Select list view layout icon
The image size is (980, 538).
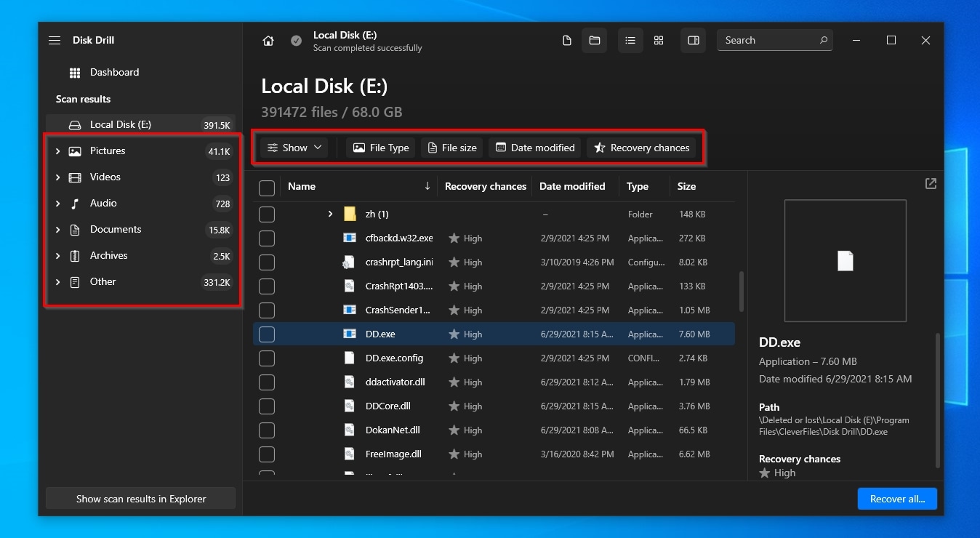[630, 41]
